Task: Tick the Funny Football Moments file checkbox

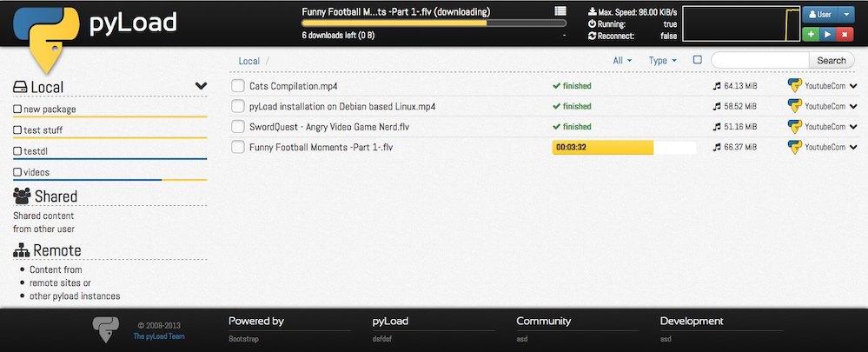Action: [237, 147]
